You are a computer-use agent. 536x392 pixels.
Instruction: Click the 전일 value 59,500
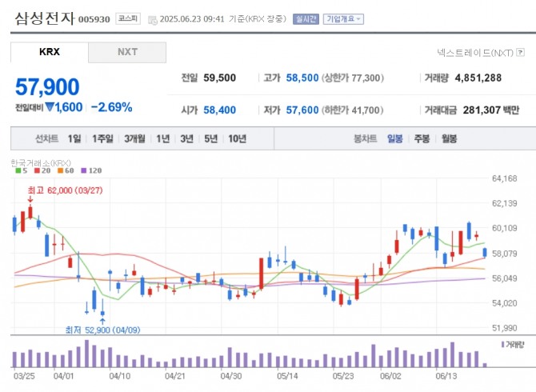tap(219, 78)
